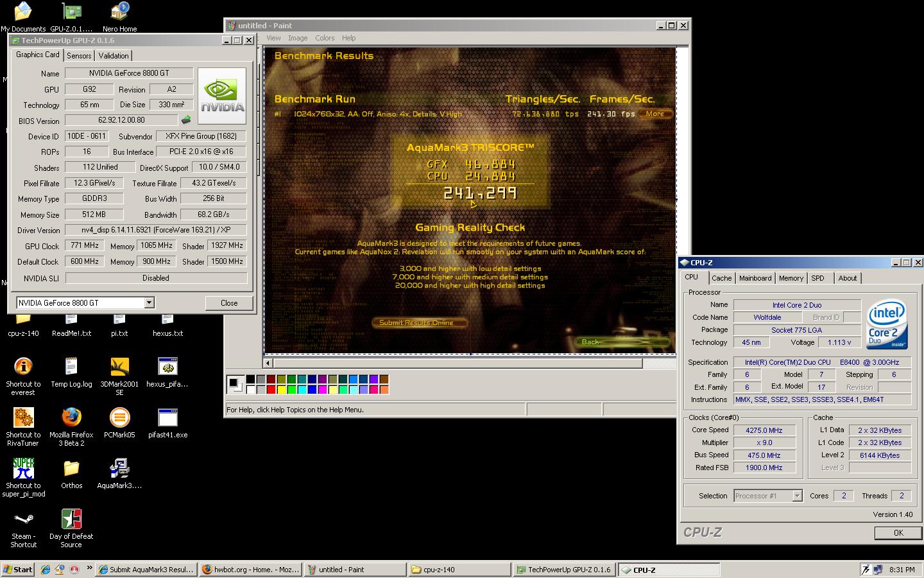Open the GPU-Z desktop shortcut icon
924x578 pixels.
[x=71, y=17]
